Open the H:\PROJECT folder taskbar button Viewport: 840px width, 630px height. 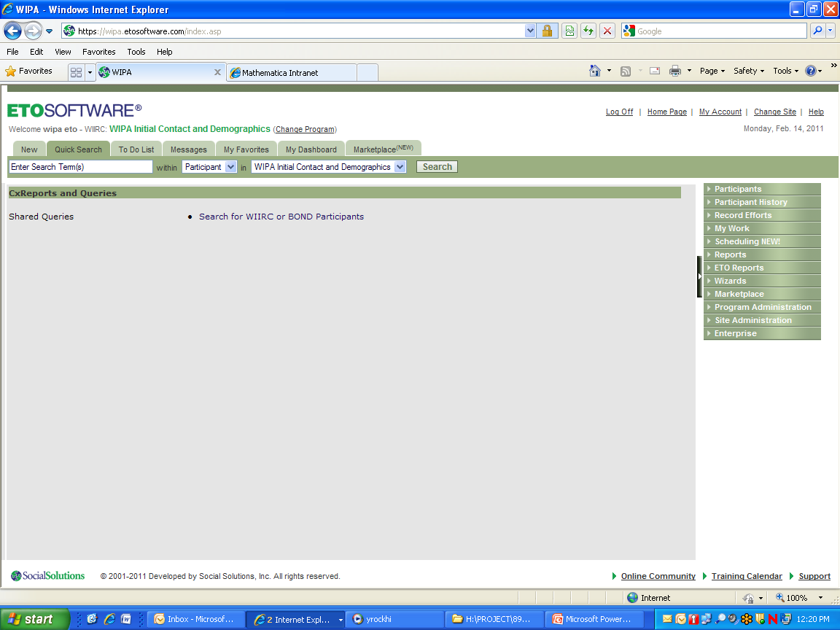(x=494, y=619)
